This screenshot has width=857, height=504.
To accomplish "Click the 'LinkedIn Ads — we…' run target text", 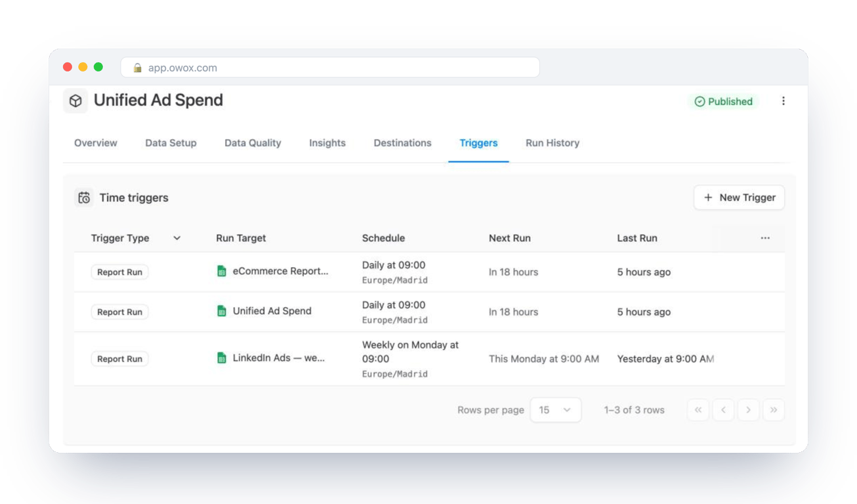I will click(x=279, y=358).
